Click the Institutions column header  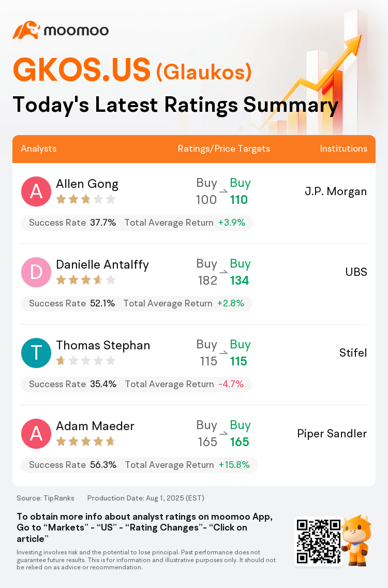344,149
